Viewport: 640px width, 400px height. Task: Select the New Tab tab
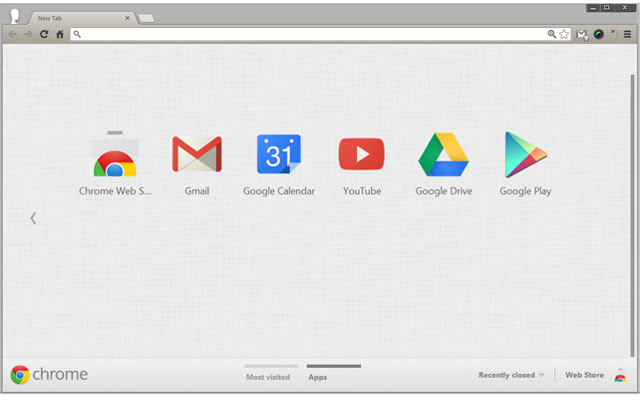[82, 18]
